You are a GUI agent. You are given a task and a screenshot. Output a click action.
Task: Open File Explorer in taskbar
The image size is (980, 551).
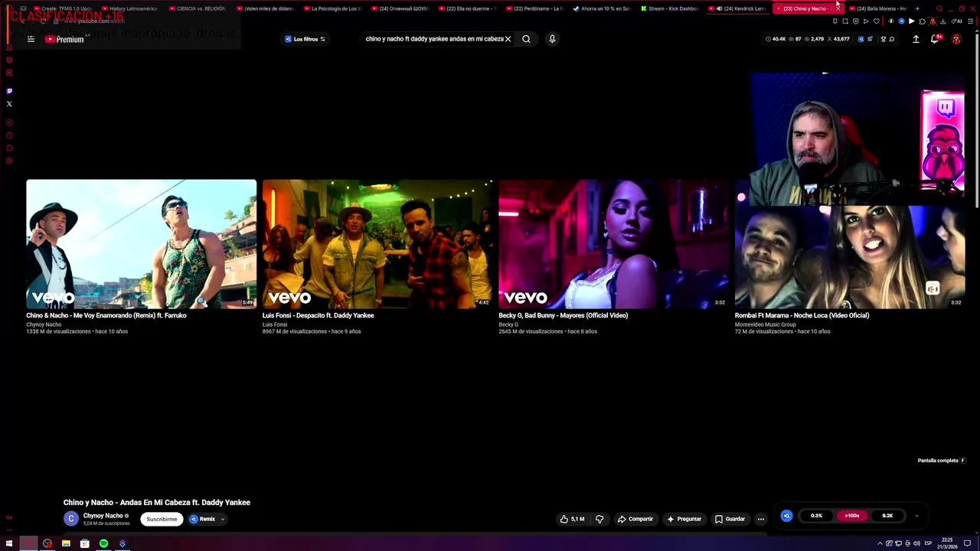click(66, 543)
